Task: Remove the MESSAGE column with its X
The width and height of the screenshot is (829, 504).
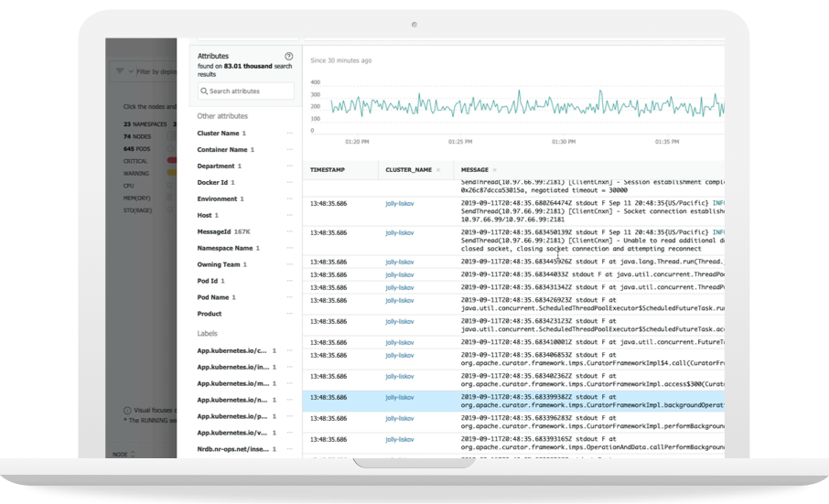Action: pyautogui.click(x=496, y=170)
